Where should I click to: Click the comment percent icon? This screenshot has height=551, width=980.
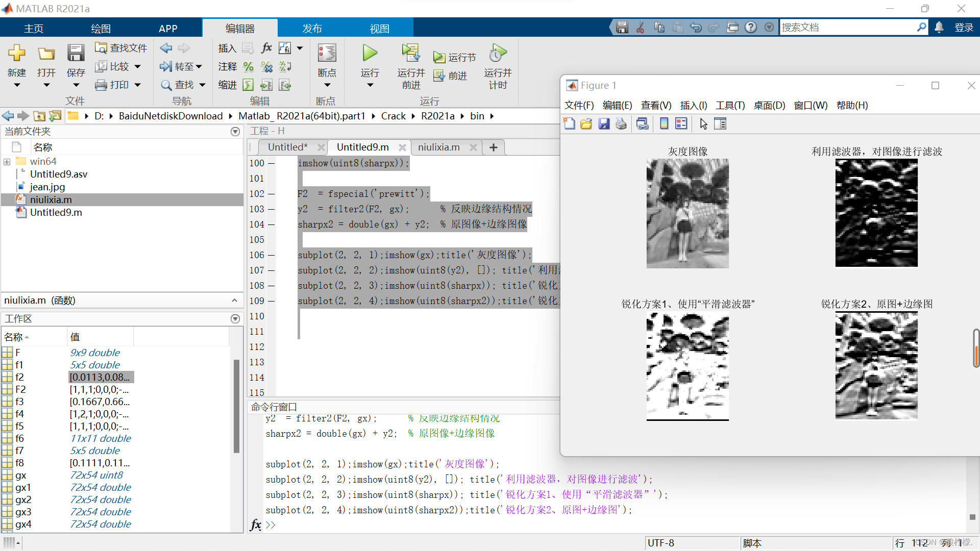pos(248,67)
